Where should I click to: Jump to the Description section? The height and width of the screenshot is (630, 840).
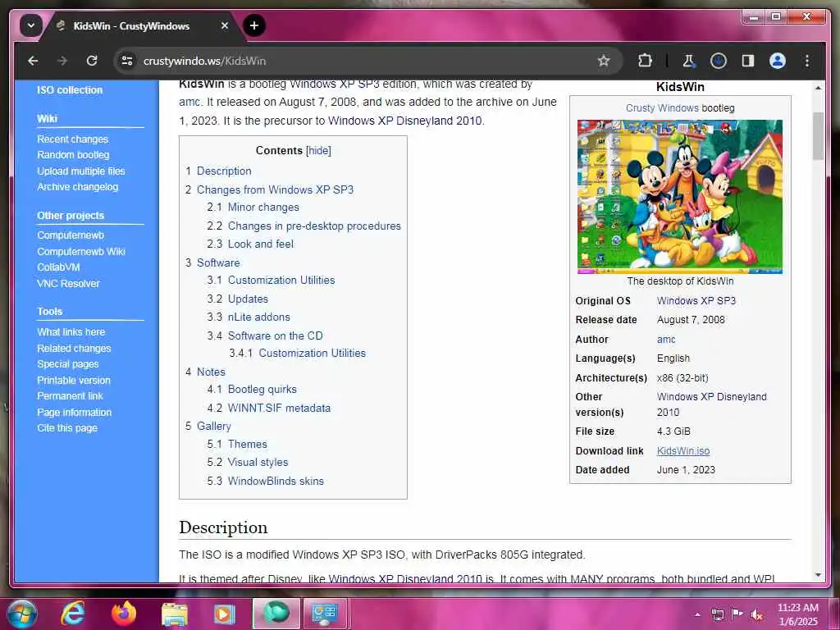224,171
